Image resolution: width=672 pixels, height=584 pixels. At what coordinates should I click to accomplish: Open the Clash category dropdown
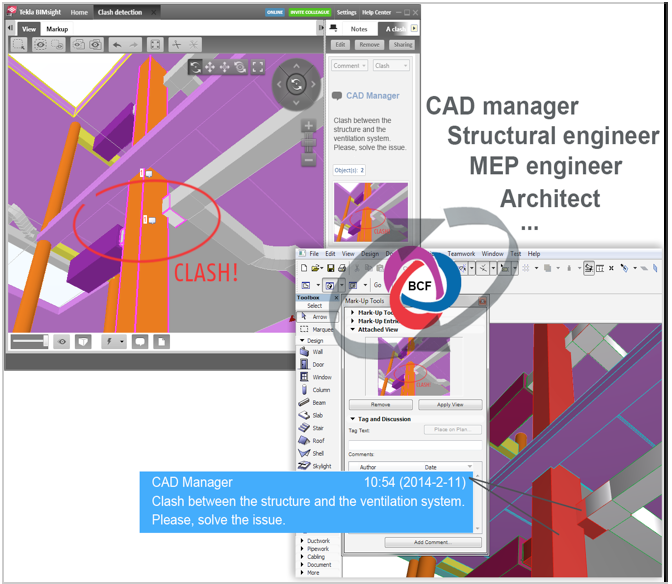pyautogui.click(x=391, y=66)
